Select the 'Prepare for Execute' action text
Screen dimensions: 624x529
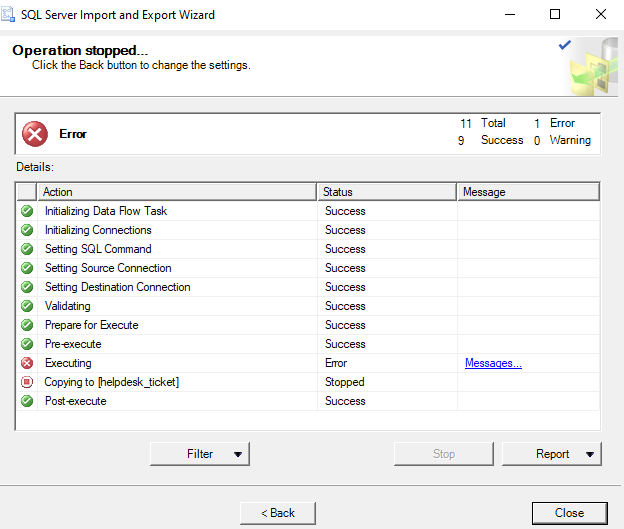[92, 325]
